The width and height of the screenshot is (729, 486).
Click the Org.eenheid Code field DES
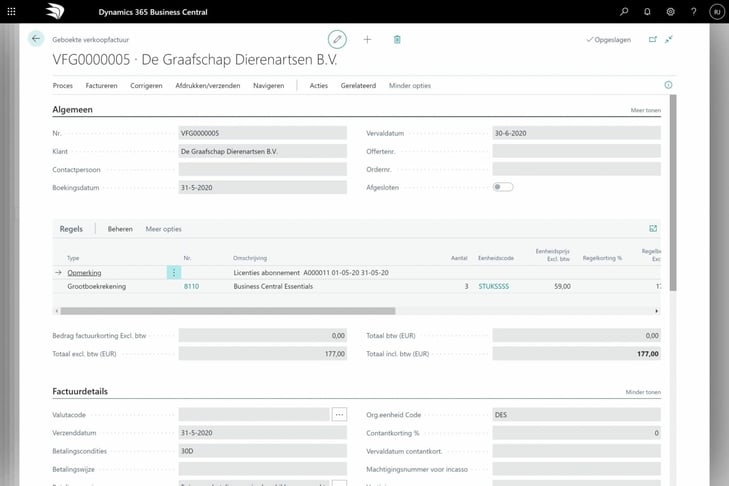coord(577,414)
